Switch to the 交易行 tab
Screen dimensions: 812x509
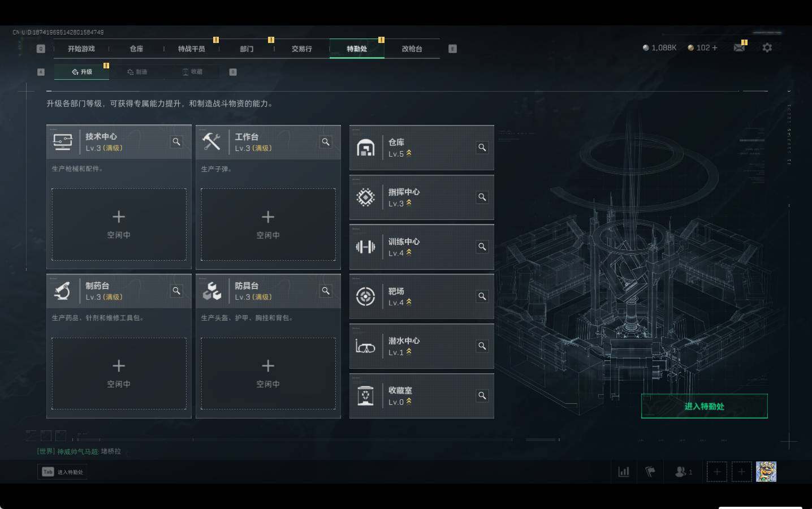click(301, 49)
